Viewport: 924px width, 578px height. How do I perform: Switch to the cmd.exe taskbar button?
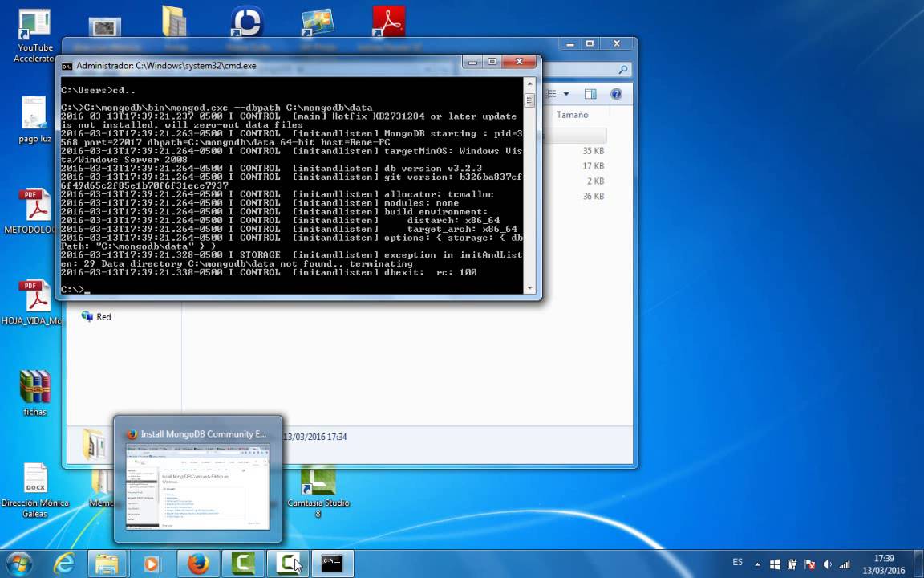pyautogui.click(x=332, y=564)
